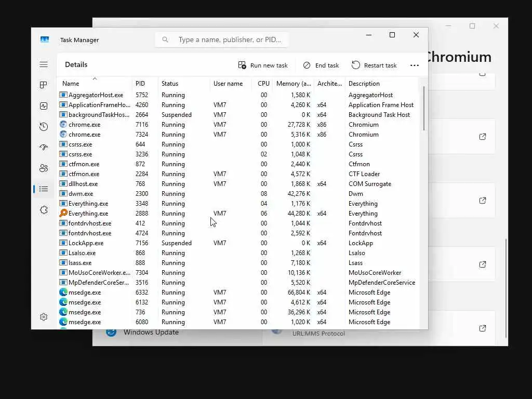Click the 42,276 K memory value
Screen dimensions: 532x399
click(299, 193)
